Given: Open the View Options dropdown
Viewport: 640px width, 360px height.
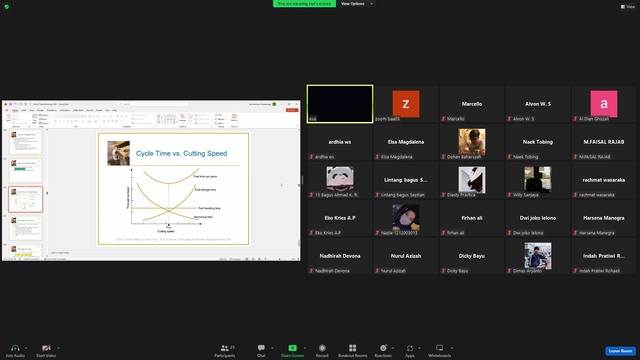Looking at the screenshot, I should click(x=356, y=4).
